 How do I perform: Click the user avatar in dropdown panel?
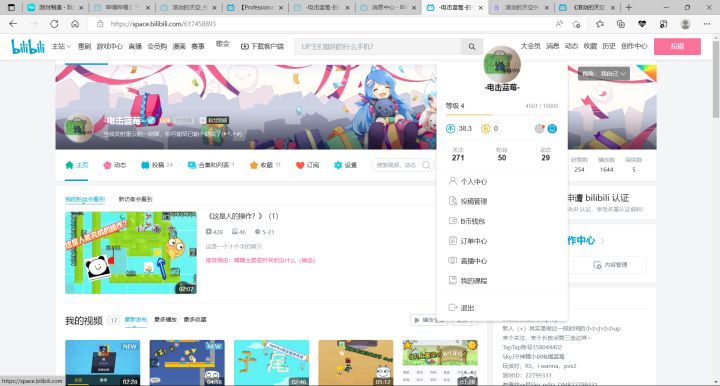502,64
